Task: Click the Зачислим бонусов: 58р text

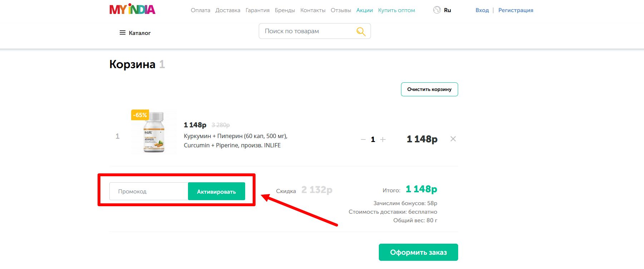Action: (x=405, y=203)
